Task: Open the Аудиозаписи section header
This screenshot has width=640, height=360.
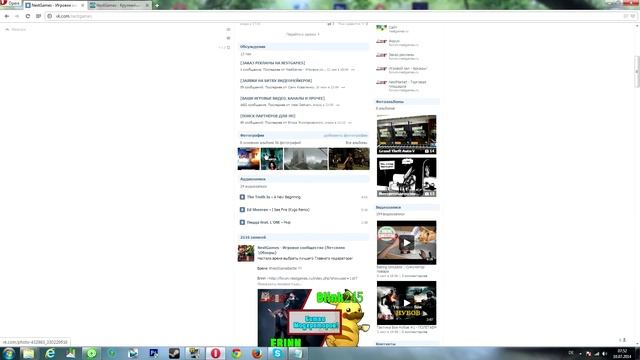Action: [x=253, y=179]
